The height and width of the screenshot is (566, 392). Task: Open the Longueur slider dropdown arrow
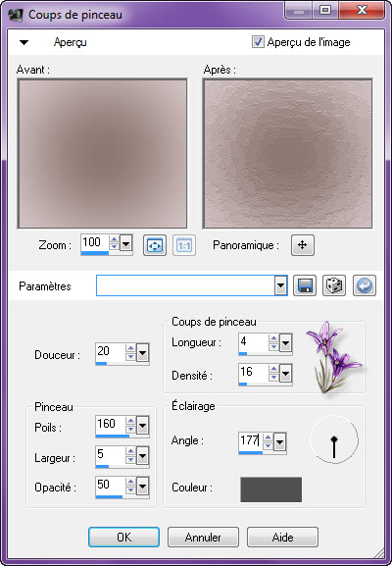[x=285, y=343]
